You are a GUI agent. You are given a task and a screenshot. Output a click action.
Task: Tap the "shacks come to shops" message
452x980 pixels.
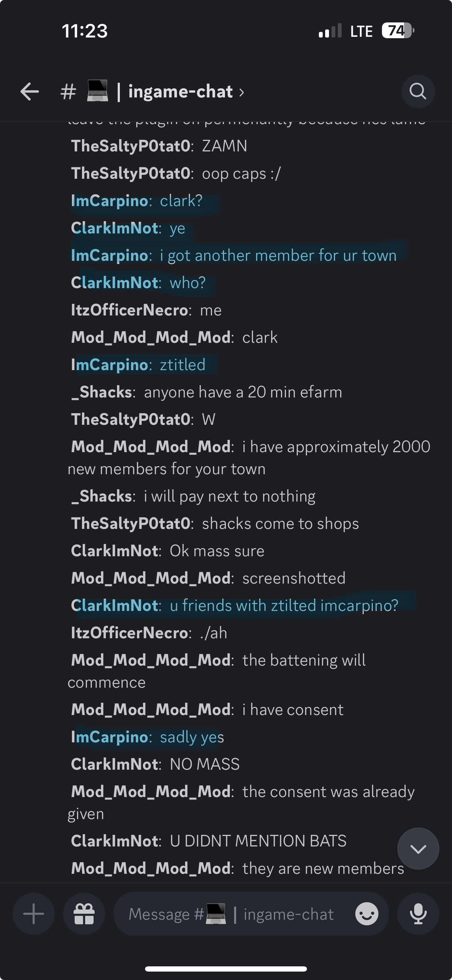pos(280,524)
